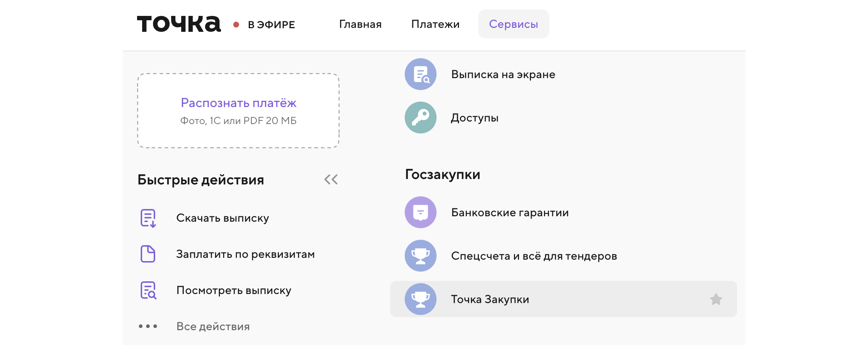Click the Посмотреть выписку search icon
Image resolution: width=868 pixels, height=345 pixels.
(148, 290)
